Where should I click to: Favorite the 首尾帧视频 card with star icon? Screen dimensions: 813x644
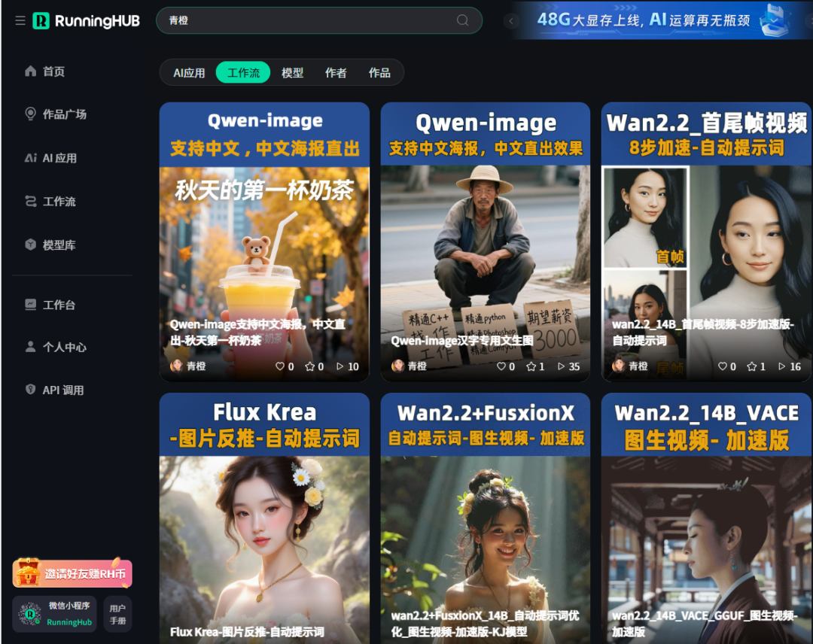[752, 366]
